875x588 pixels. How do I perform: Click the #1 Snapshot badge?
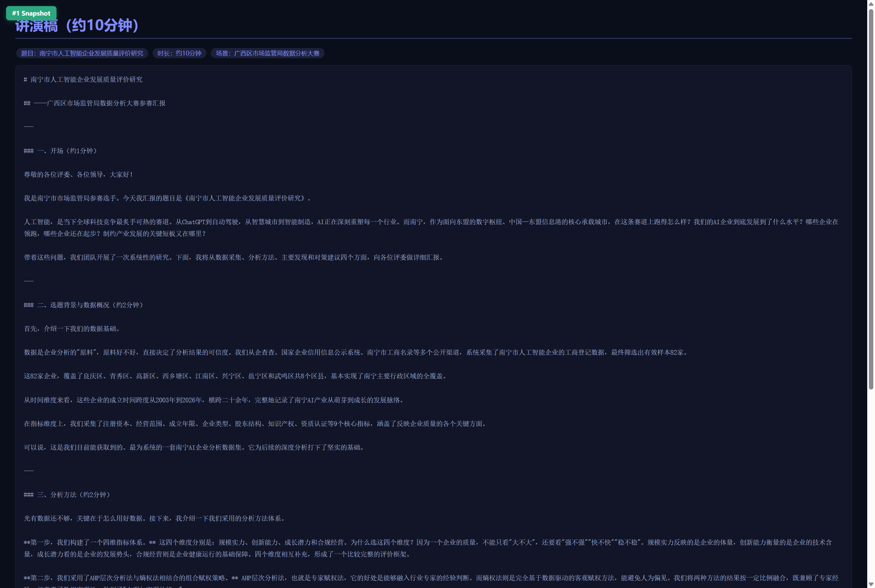[x=31, y=13]
